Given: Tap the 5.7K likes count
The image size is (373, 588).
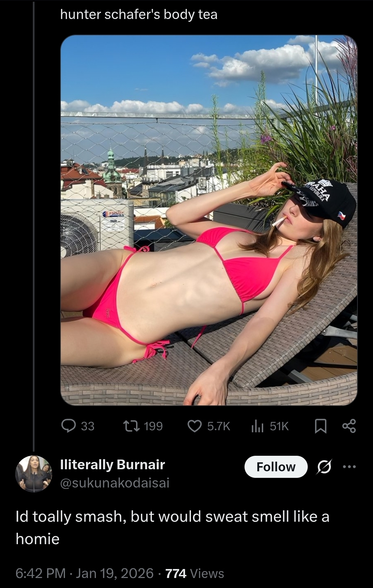Looking at the screenshot, I should coord(219,426).
